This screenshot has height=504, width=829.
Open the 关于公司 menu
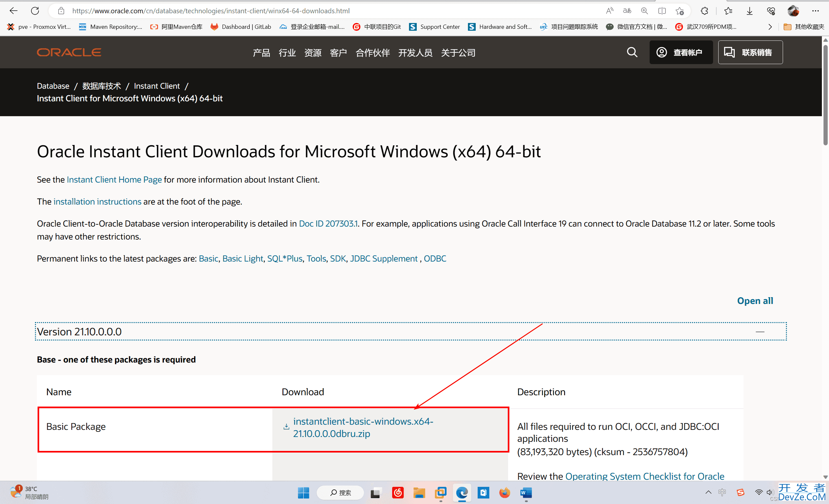[x=458, y=53]
